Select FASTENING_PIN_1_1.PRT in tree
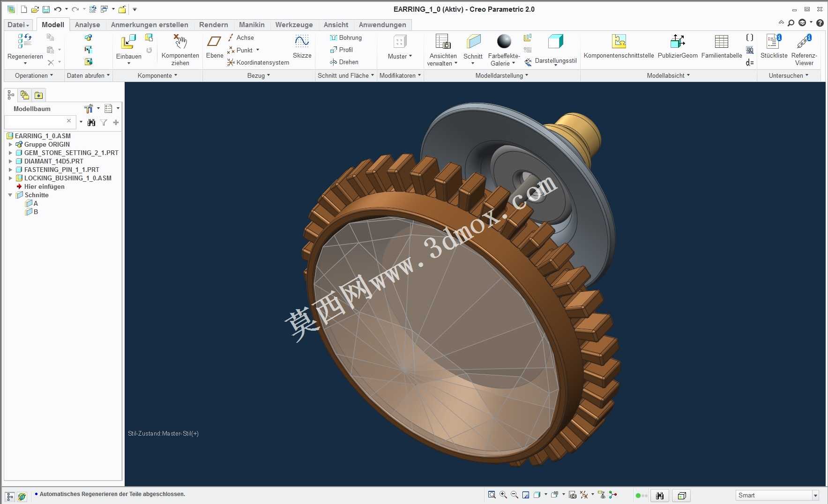 (61, 170)
